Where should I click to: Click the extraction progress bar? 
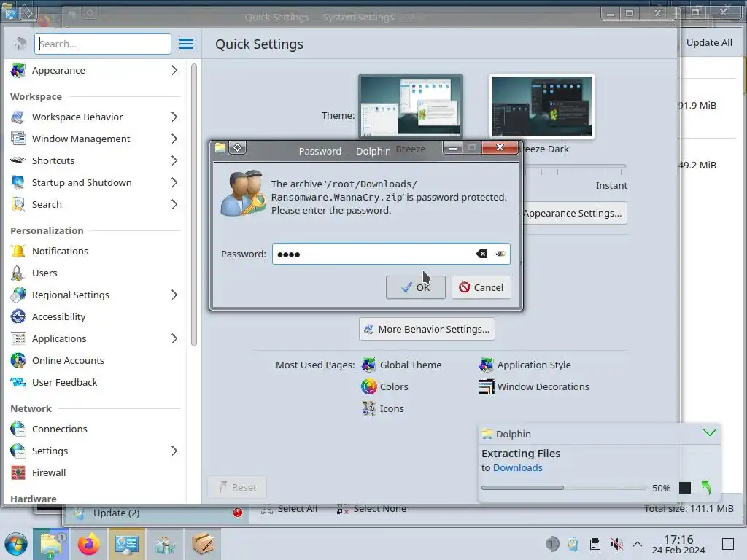564,488
